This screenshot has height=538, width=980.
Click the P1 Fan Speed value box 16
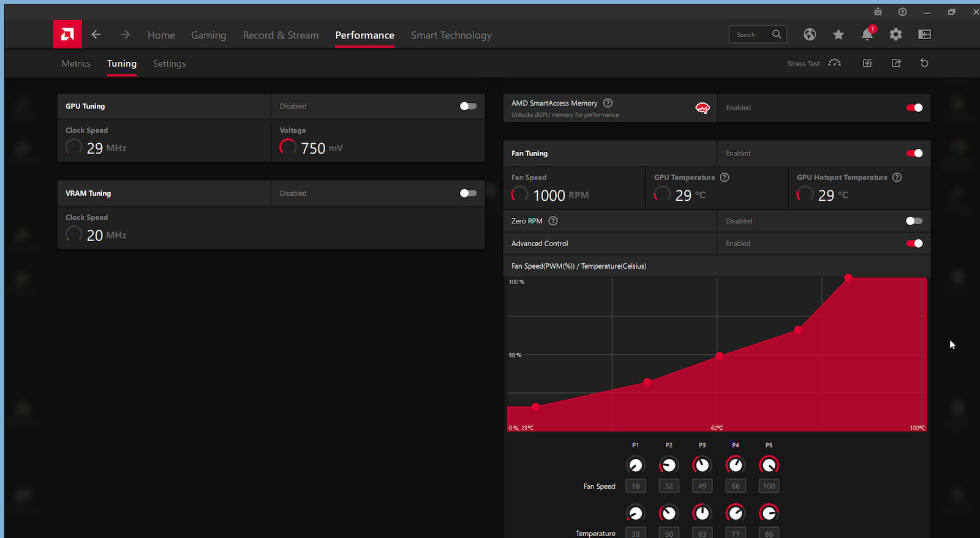[x=636, y=486]
